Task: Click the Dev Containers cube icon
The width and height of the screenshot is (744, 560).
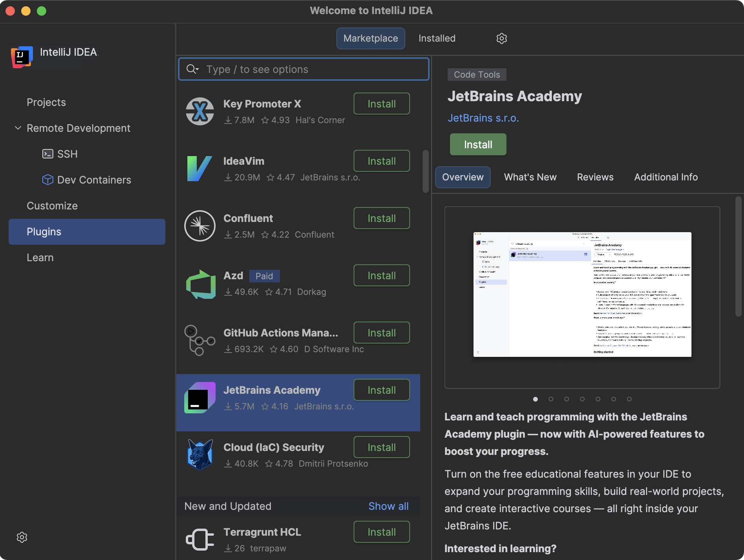Action: pyautogui.click(x=47, y=180)
